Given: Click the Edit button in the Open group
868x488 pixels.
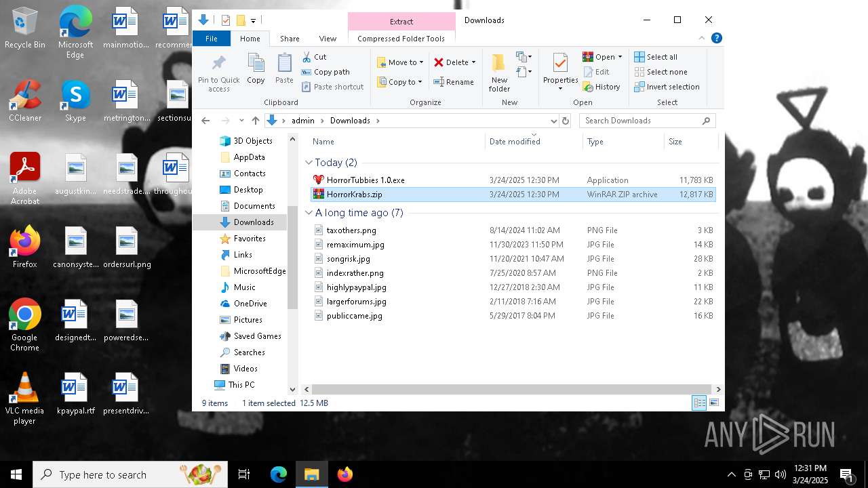Looking at the screenshot, I should (x=596, y=72).
